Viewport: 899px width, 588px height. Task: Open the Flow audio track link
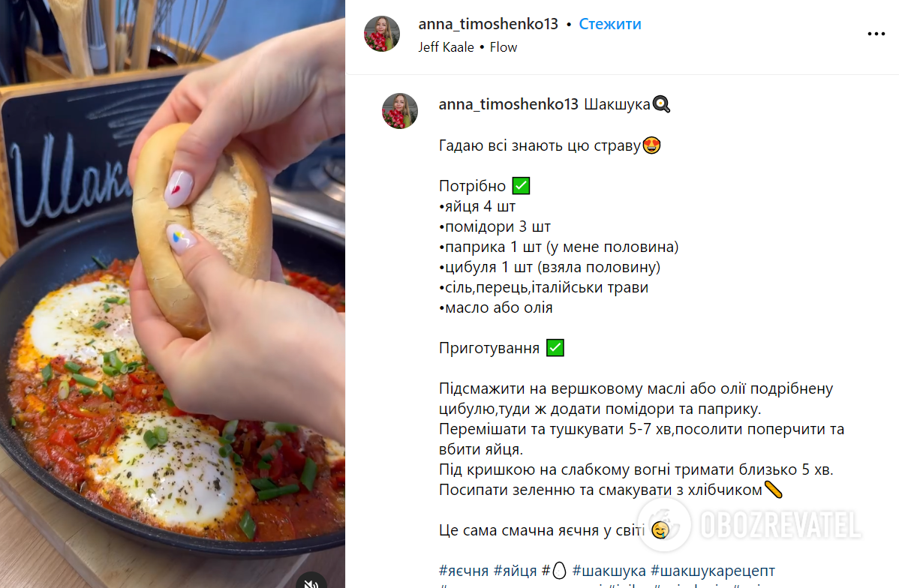coord(504,47)
